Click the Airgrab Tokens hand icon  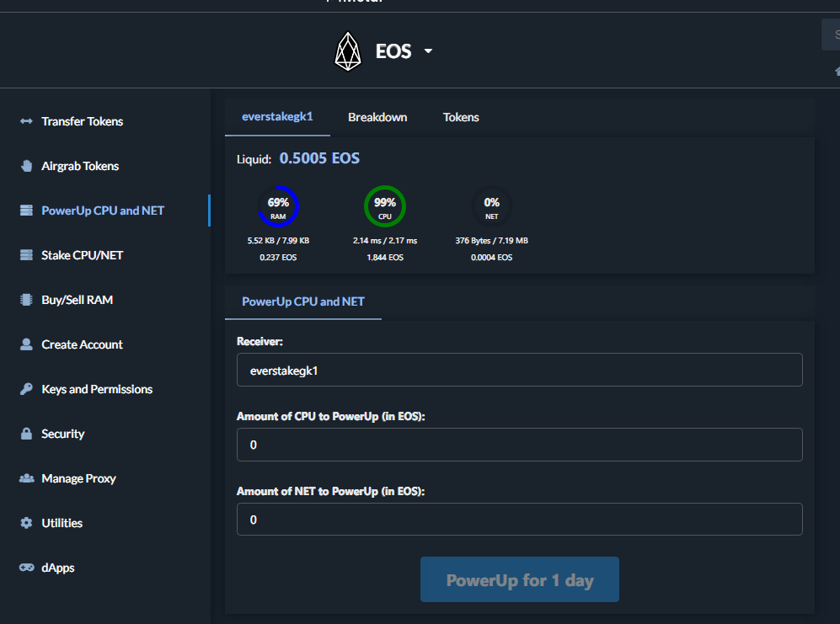click(26, 166)
